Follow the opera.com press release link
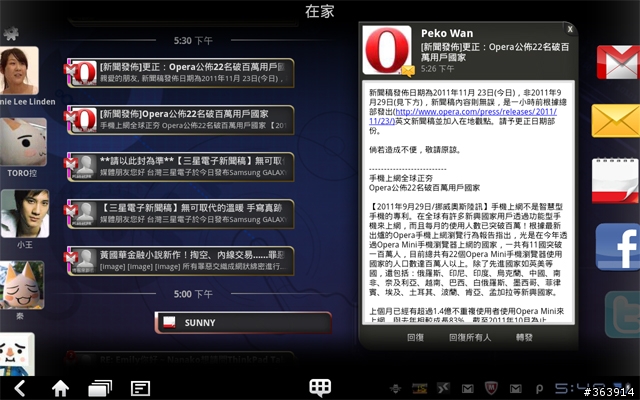This screenshot has height=400, width=640. pyautogui.click(x=463, y=116)
